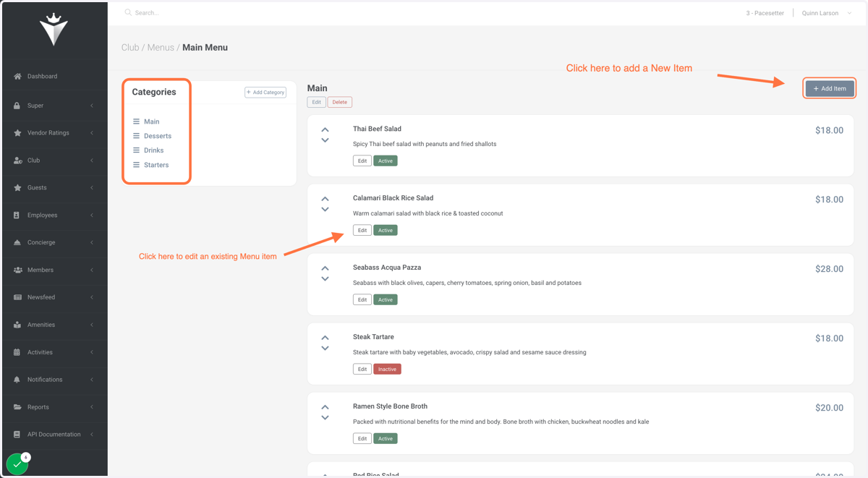Expand the Club submenu

92,161
